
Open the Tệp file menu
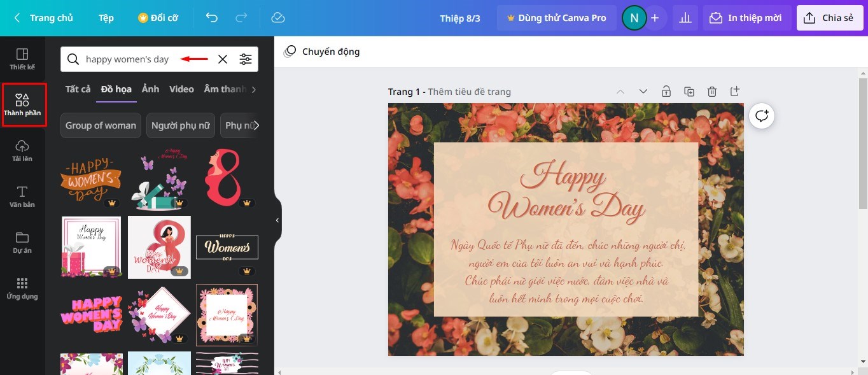[106, 18]
